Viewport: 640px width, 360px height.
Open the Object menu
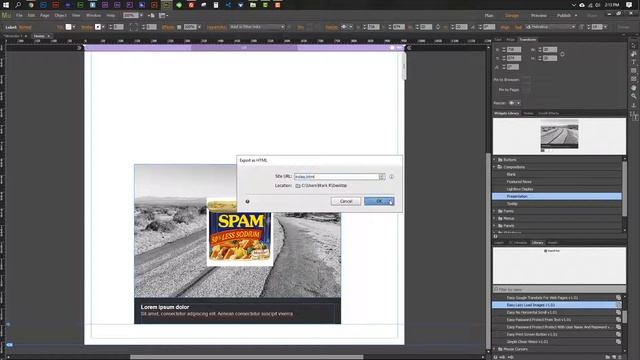point(60,16)
